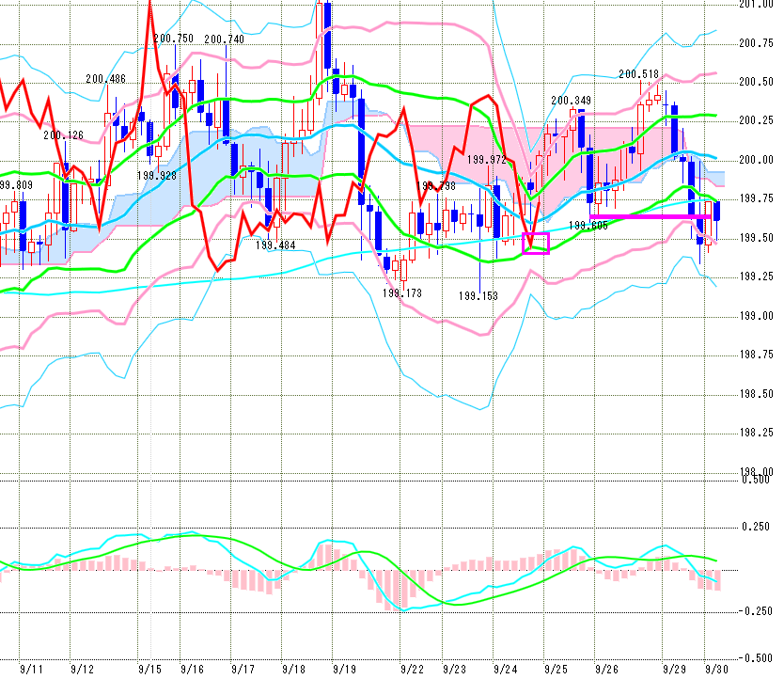Select the 199.173 low price label
Image resolution: width=784 pixels, height=679 pixels.
pyautogui.click(x=402, y=293)
